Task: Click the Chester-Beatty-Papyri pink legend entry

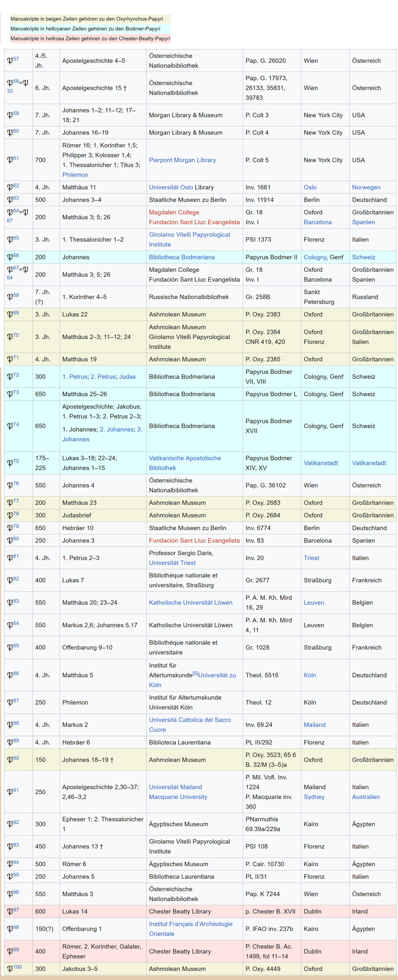Action: 90,39
